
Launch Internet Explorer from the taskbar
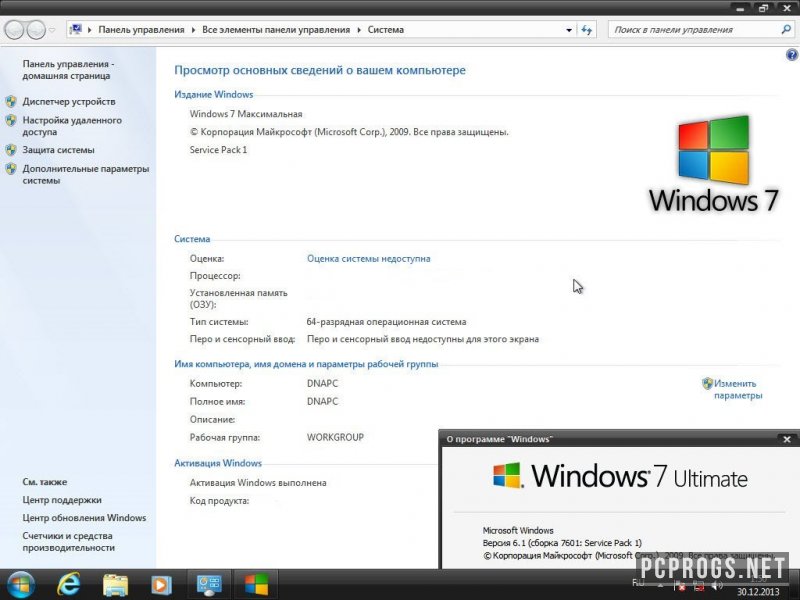click(x=69, y=585)
